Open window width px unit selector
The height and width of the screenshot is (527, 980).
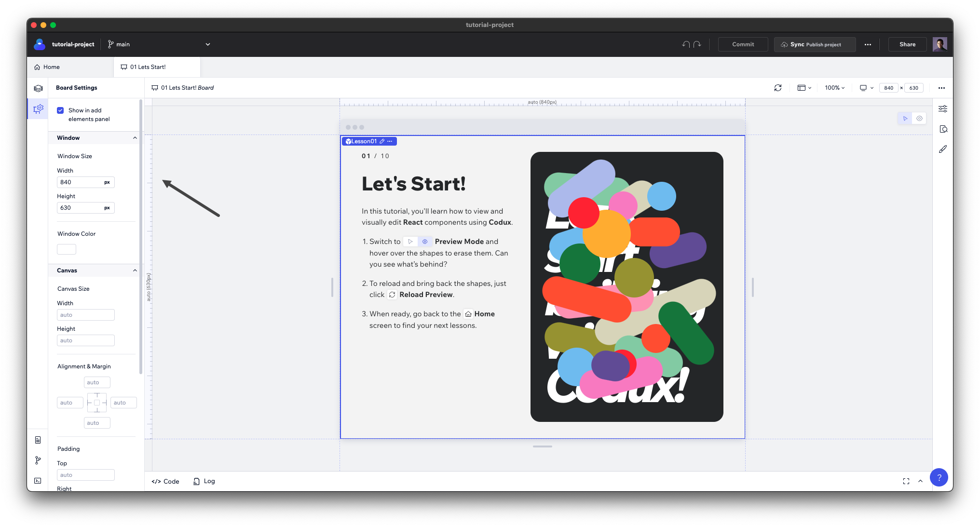coord(107,182)
